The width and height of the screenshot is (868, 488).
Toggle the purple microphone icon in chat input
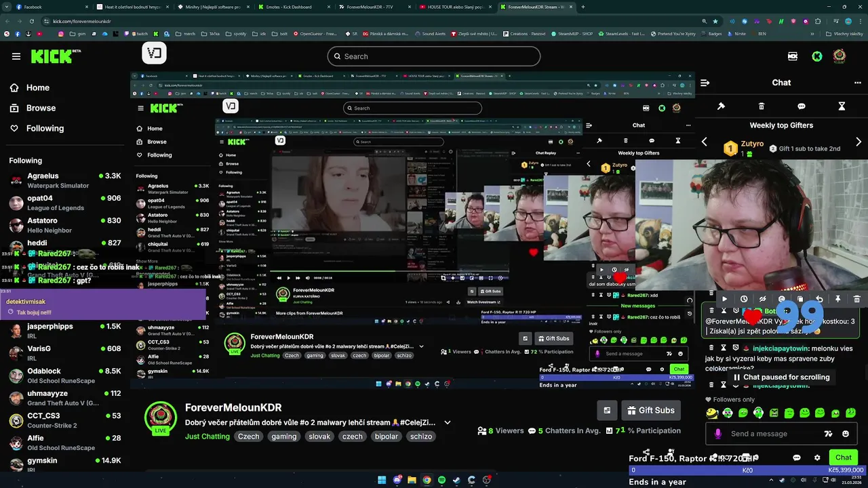click(x=718, y=434)
